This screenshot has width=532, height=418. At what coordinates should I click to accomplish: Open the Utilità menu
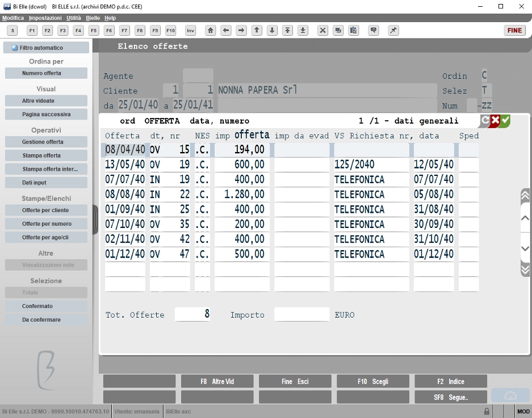click(74, 18)
